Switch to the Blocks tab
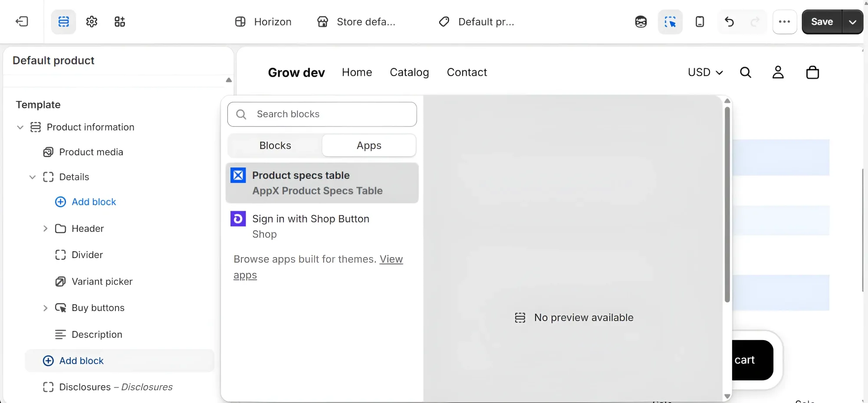 pyautogui.click(x=275, y=145)
